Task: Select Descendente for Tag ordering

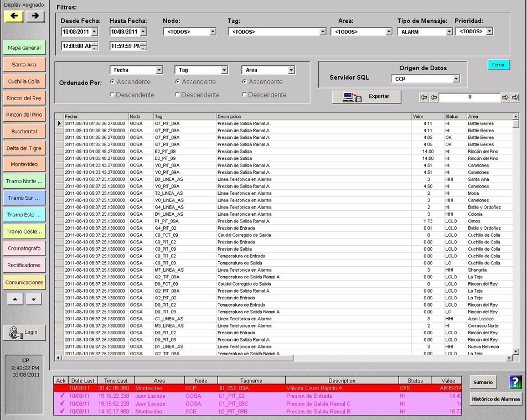Action: [178, 95]
